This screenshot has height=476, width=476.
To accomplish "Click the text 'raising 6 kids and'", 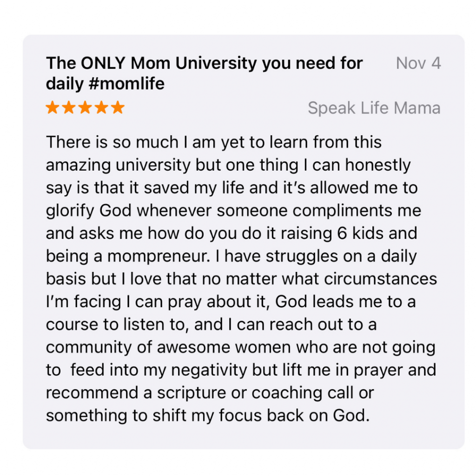I will click(x=349, y=233).
